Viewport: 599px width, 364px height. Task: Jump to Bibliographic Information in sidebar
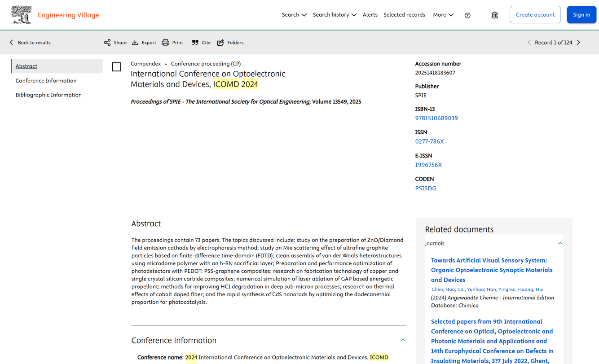point(48,95)
